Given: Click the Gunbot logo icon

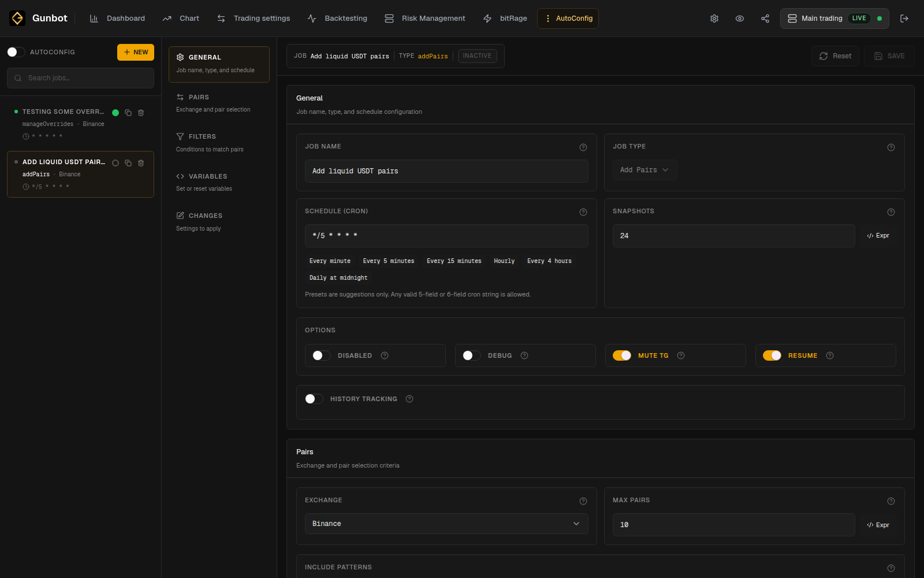Looking at the screenshot, I should click(17, 18).
